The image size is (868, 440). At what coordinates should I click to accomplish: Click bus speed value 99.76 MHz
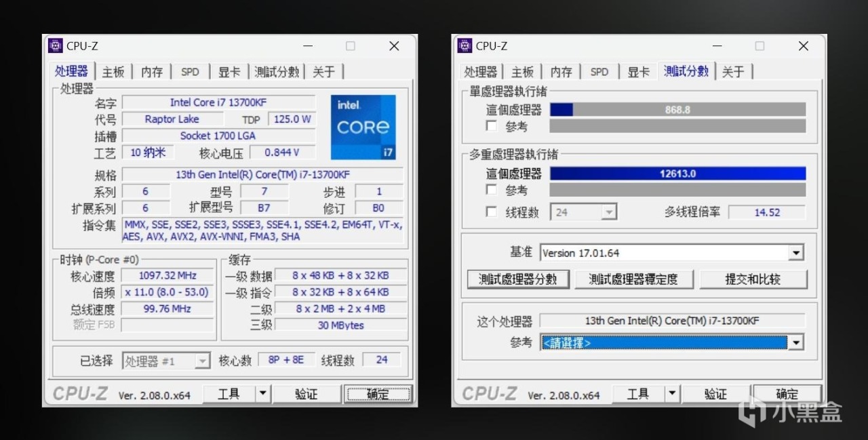(167, 308)
